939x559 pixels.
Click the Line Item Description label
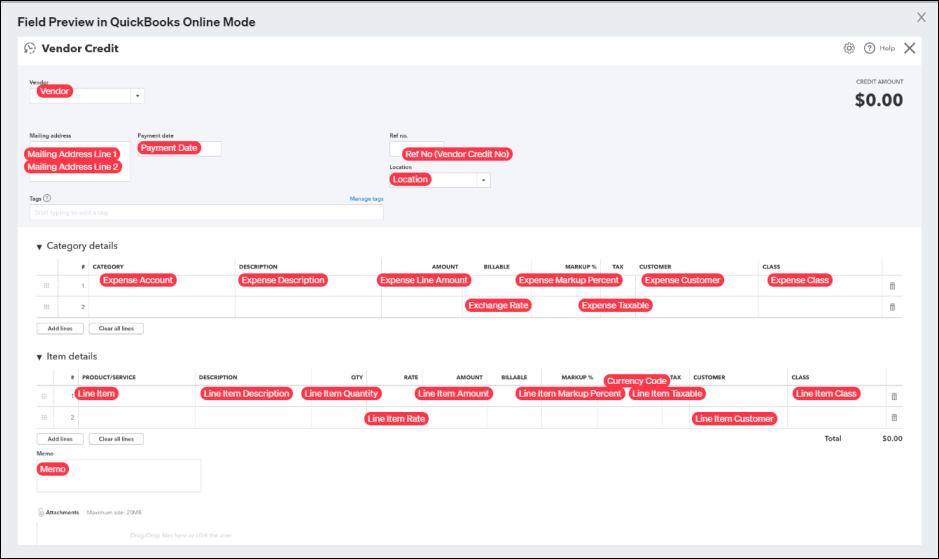tap(246, 393)
